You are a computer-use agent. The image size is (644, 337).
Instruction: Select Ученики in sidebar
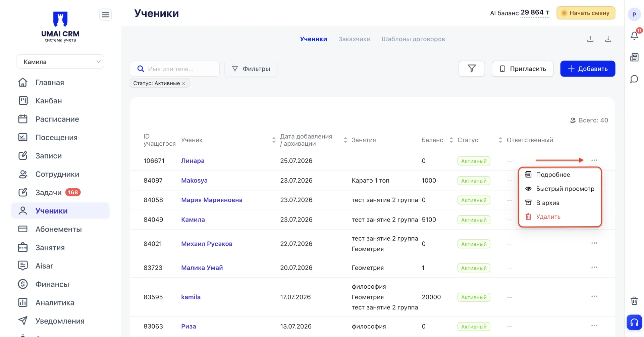[x=60, y=211]
